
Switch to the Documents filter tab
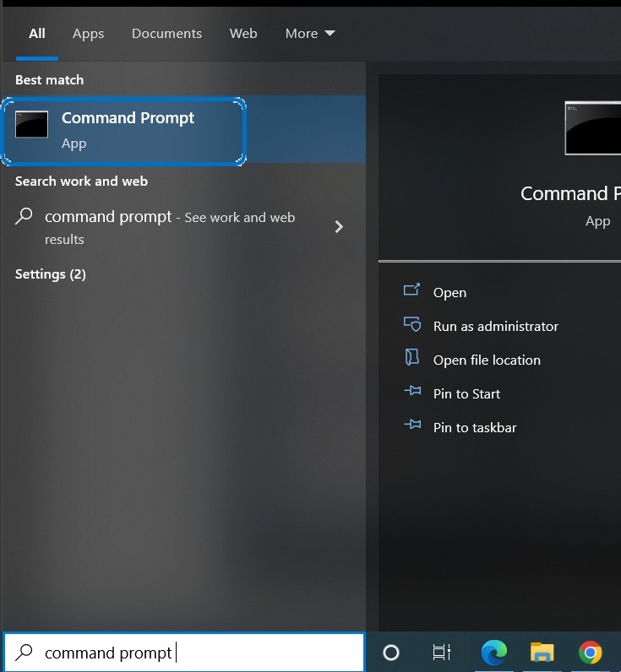[x=166, y=34]
